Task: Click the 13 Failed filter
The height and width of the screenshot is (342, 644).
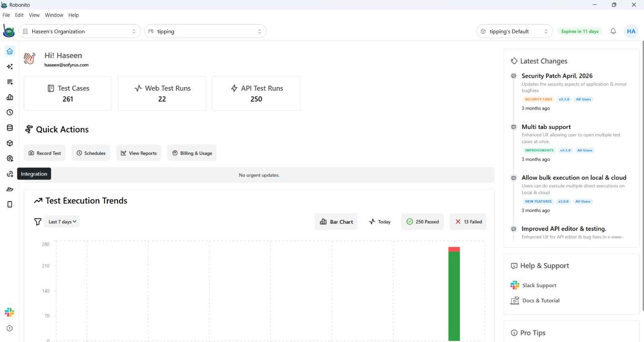Action: click(x=468, y=222)
